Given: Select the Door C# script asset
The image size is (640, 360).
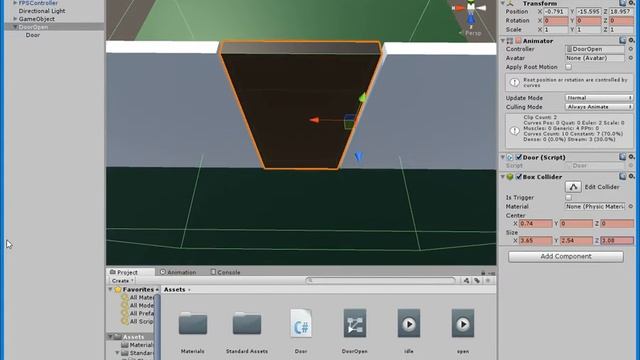Looking at the screenshot, I should tap(301, 323).
